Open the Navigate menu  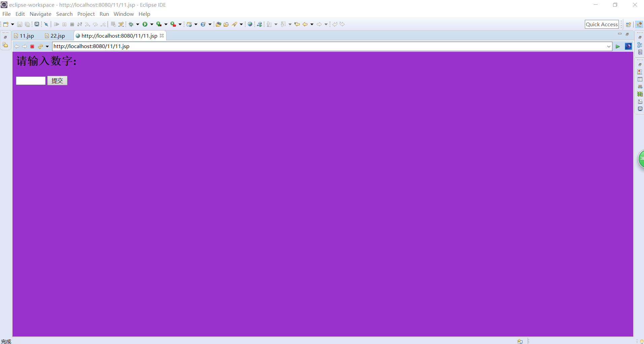tap(40, 14)
